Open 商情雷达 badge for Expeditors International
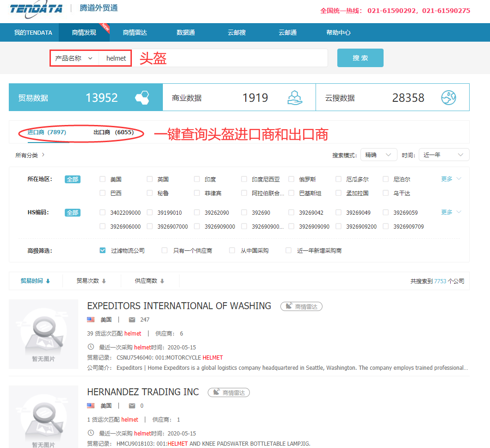 tap(301, 306)
